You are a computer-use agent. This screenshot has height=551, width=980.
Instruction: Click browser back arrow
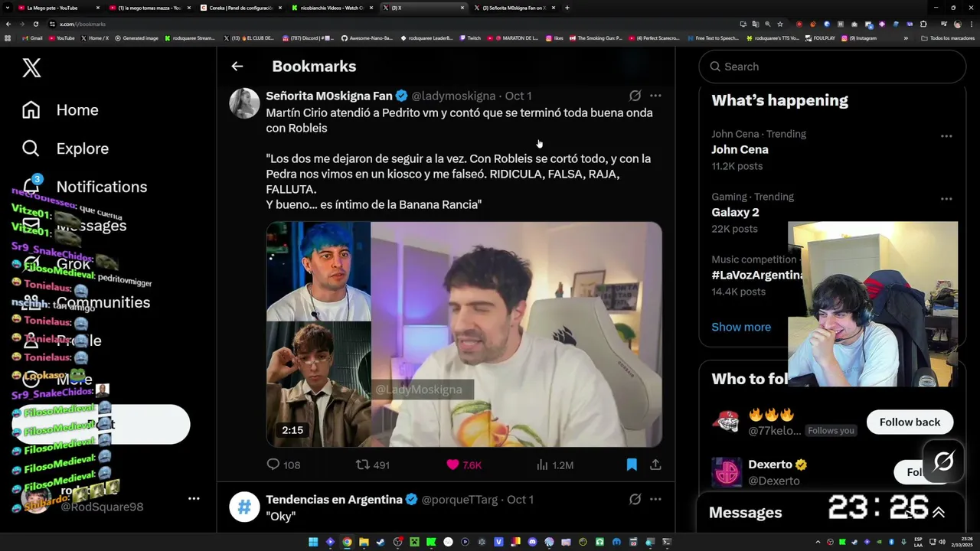click(8, 24)
